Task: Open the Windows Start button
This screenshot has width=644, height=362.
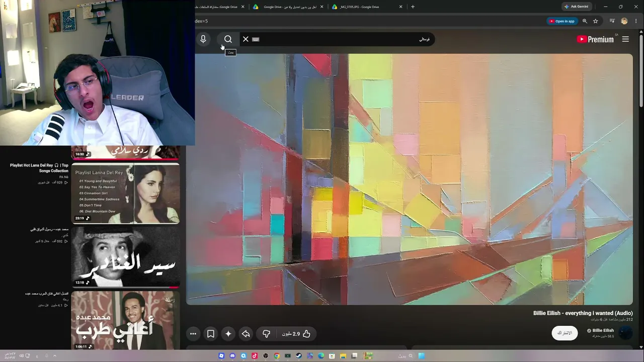Action: [x=422, y=356]
